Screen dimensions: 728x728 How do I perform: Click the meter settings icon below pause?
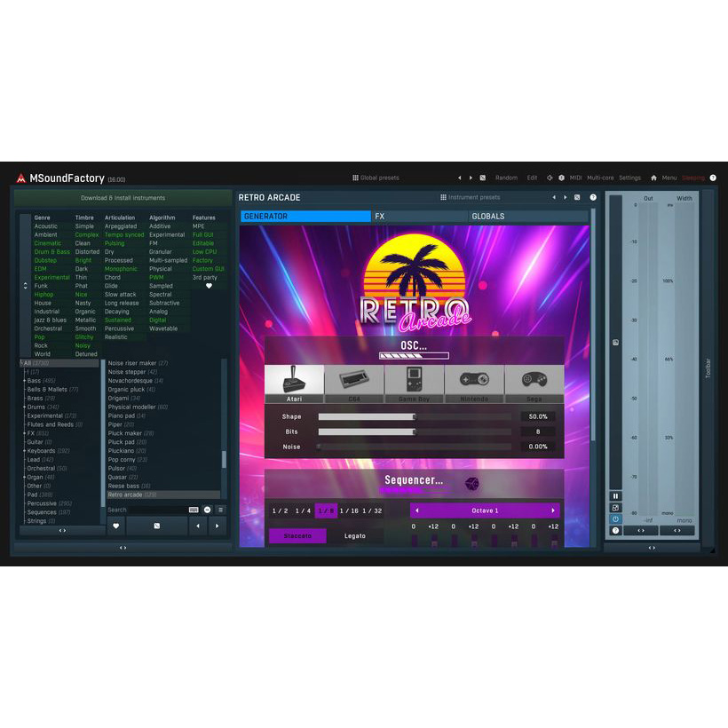coord(615,508)
